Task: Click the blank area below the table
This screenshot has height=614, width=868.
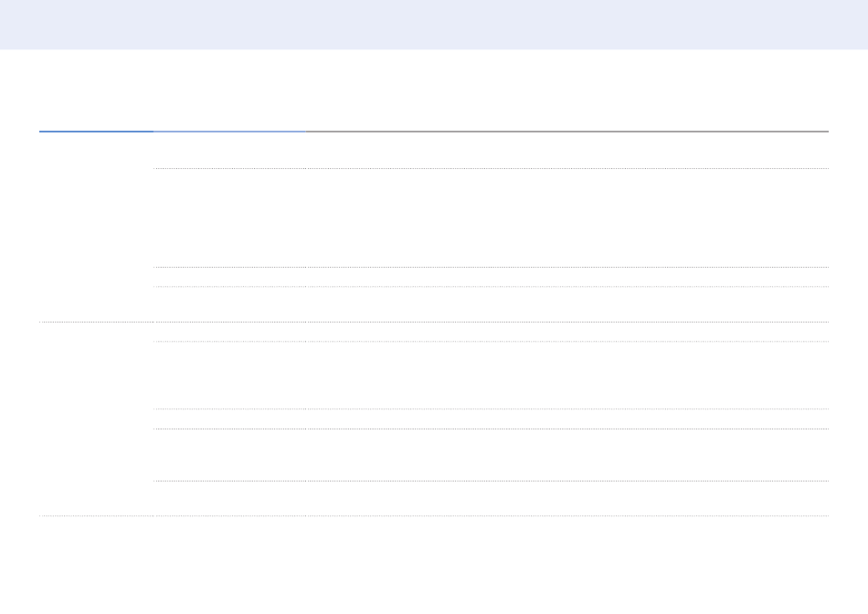Action: 434,566
